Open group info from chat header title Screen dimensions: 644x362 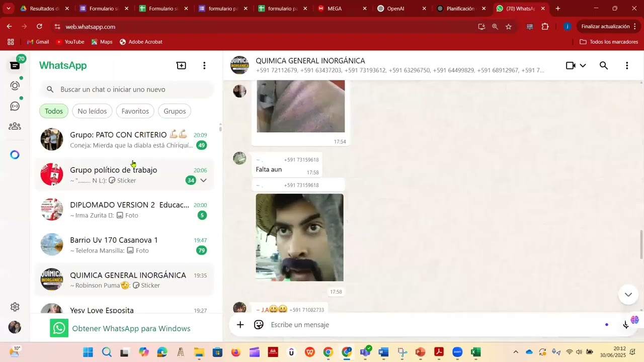[310, 61]
